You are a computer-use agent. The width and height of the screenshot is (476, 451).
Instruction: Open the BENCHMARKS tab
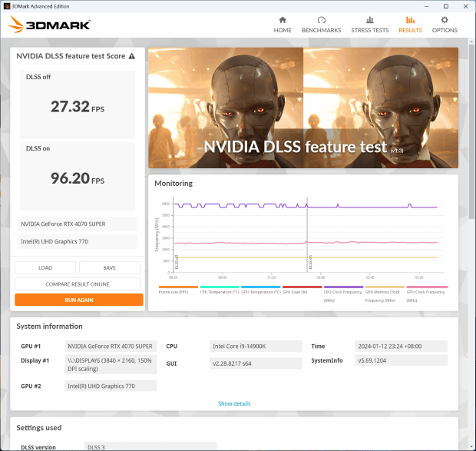tap(321, 25)
